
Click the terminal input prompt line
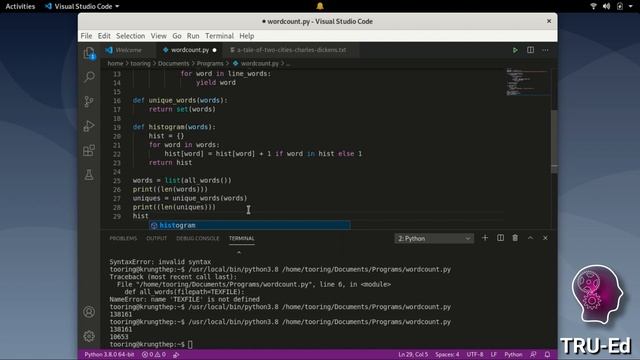pyautogui.click(x=151, y=344)
